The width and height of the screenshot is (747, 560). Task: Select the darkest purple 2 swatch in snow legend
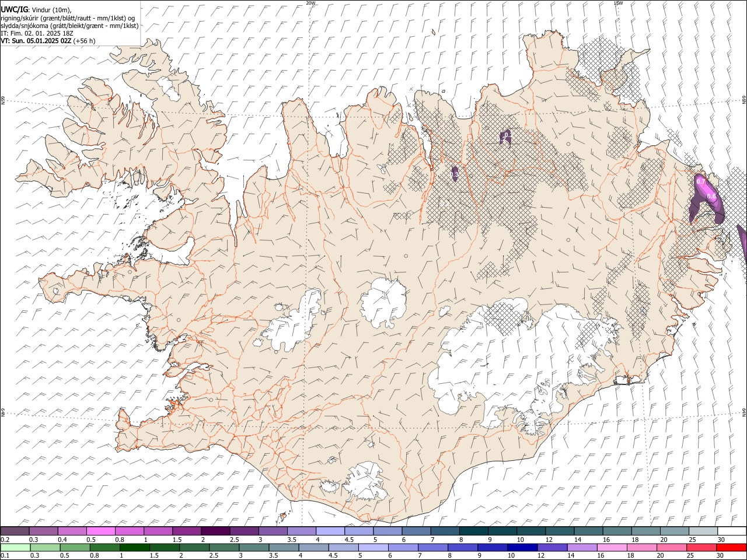coord(215,531)
